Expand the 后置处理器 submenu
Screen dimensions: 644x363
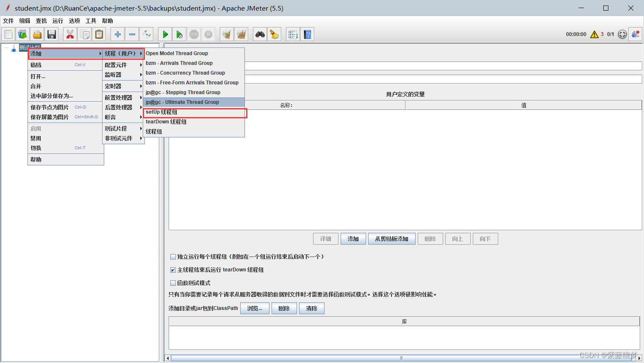(x=123, y=107)
